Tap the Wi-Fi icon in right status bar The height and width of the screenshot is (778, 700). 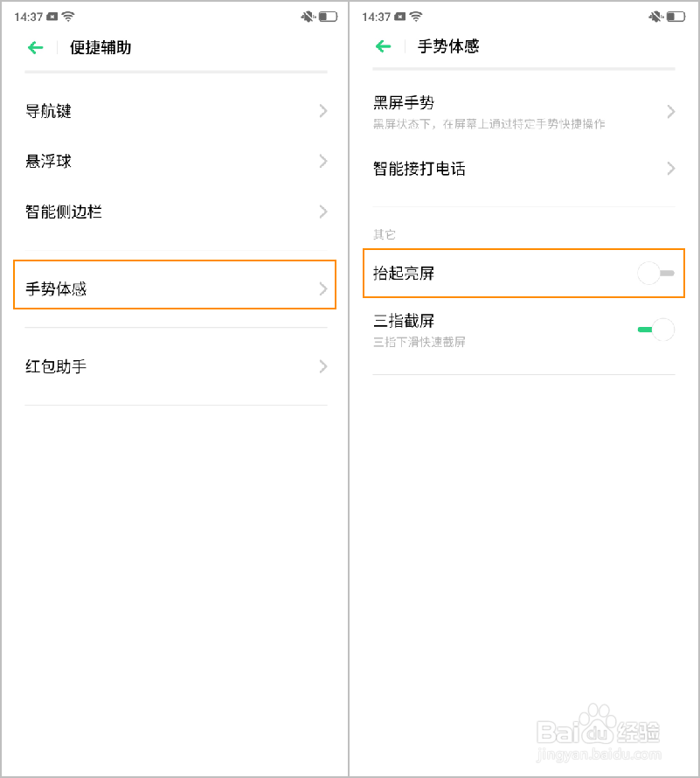pyautogui.click(x=416, y=17)
